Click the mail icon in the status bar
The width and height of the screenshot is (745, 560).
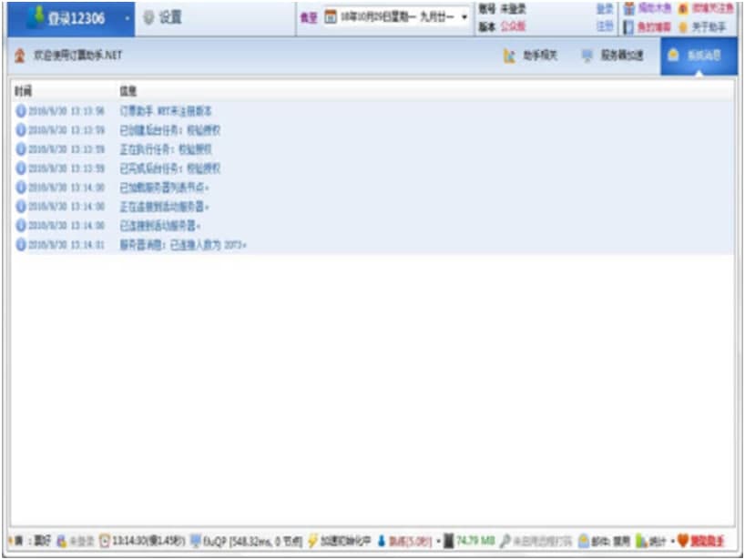click(x=584, y=541)
